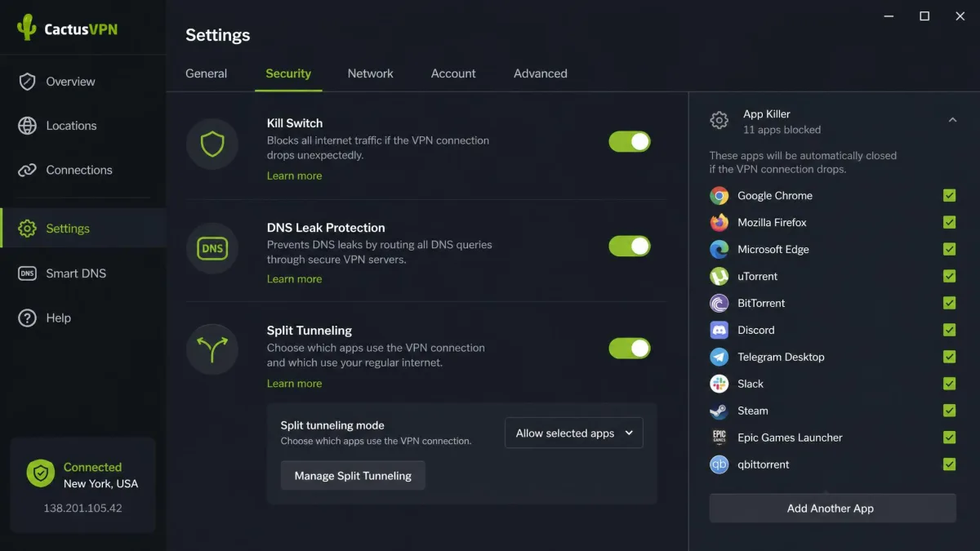980x551 pixels.
Task: Click the CactusVPN cactus logo
Action: click(27, 28)
